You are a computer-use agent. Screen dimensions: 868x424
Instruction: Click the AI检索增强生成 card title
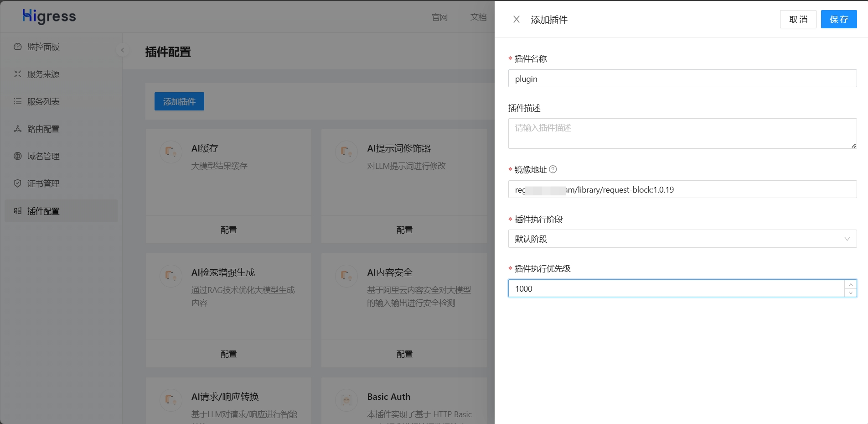223,272
